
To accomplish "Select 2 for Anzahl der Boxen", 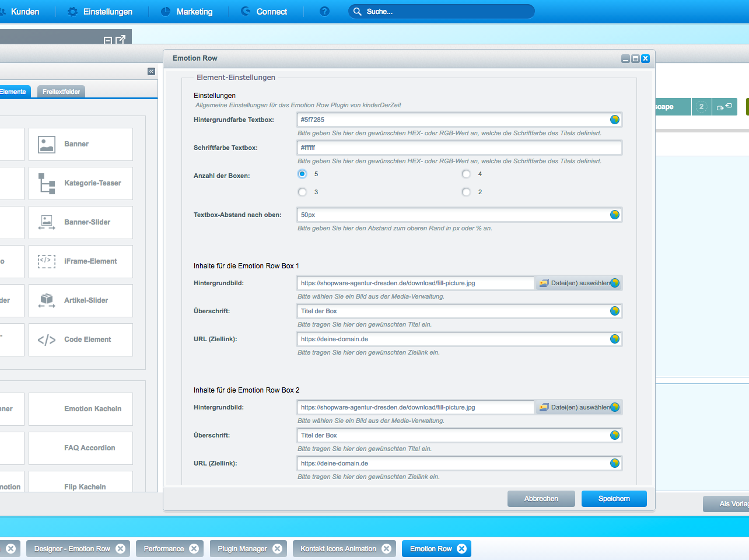I will (466, 192).
